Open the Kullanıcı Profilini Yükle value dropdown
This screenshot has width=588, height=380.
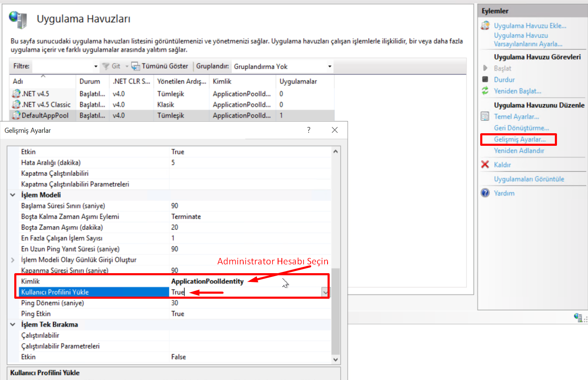(x=325, y=292)
